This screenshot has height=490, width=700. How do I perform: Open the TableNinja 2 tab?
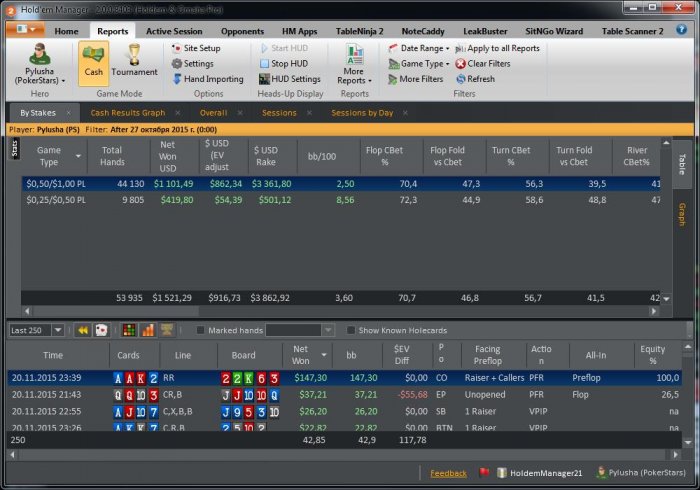(x=359, y=31)
